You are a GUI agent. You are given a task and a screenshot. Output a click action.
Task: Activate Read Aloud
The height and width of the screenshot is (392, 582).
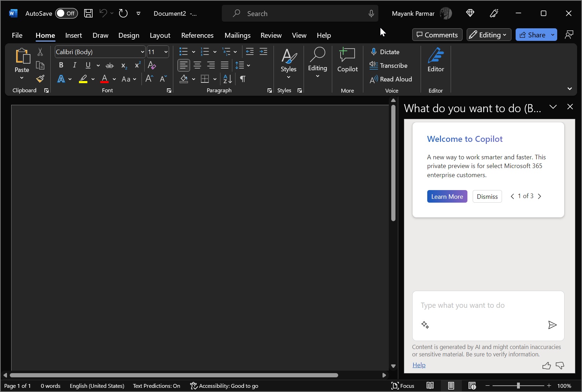391,79
